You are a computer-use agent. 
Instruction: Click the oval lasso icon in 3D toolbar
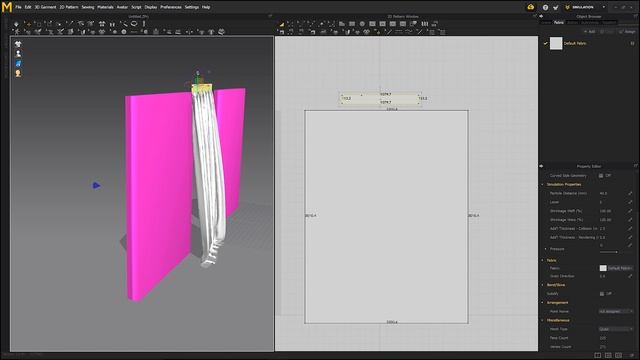coord(134,24)
